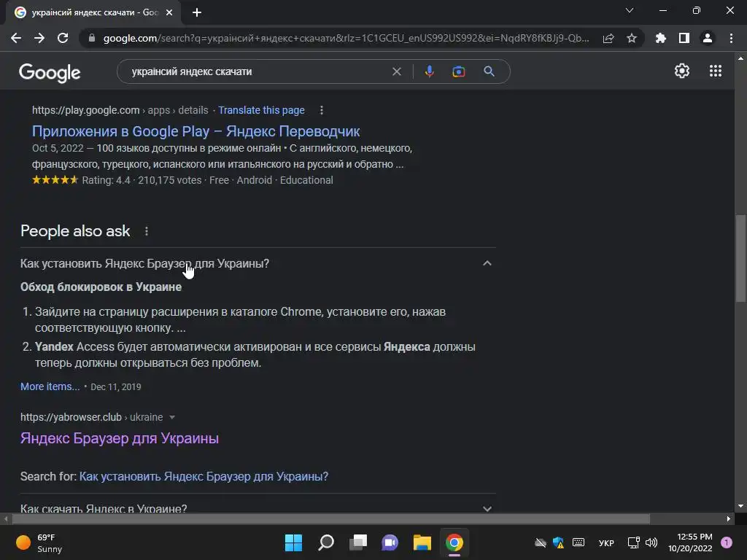The height and width of the screenshot is (560, 747).
Task: Click scrollbar down arrow
Action: coord(740,506)
